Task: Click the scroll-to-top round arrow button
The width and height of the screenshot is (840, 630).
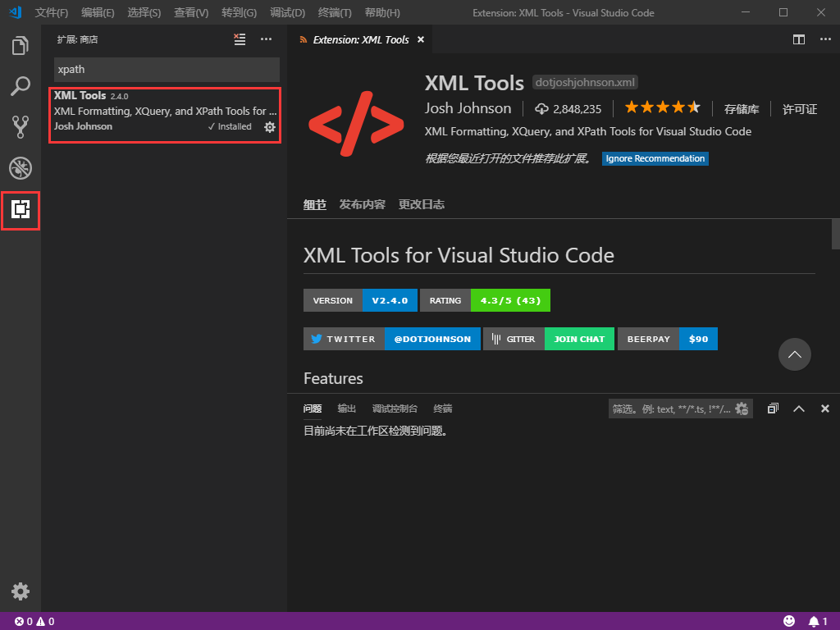Action: pyautogui.click(x=794, y=354)
